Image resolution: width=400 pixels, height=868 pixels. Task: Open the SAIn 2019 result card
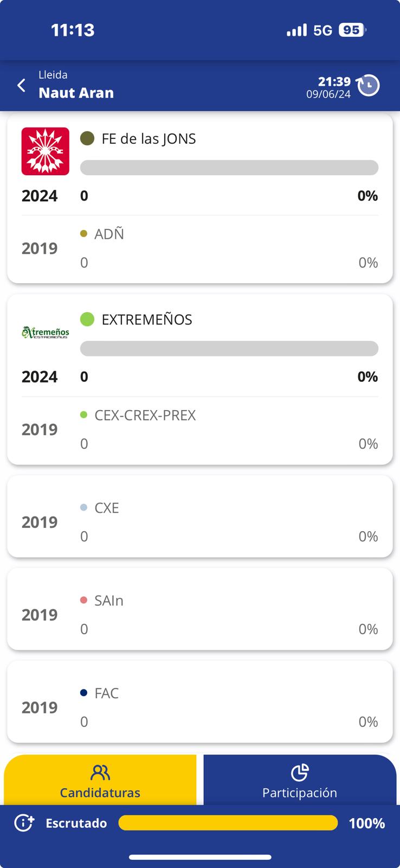click(x=200, y=609)
